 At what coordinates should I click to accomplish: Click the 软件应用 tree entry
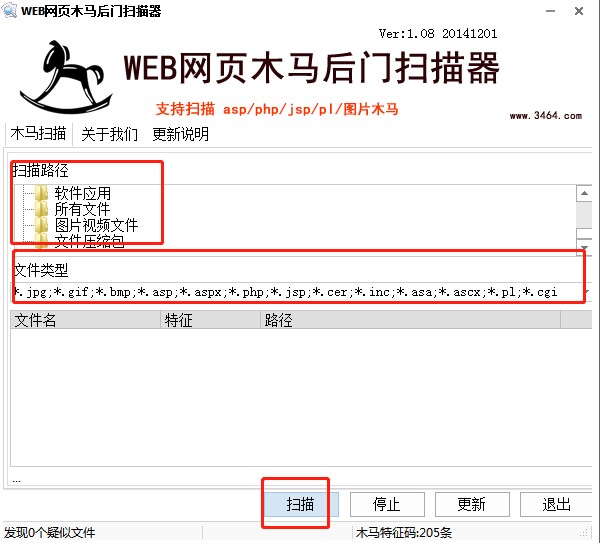coord(83,193)
